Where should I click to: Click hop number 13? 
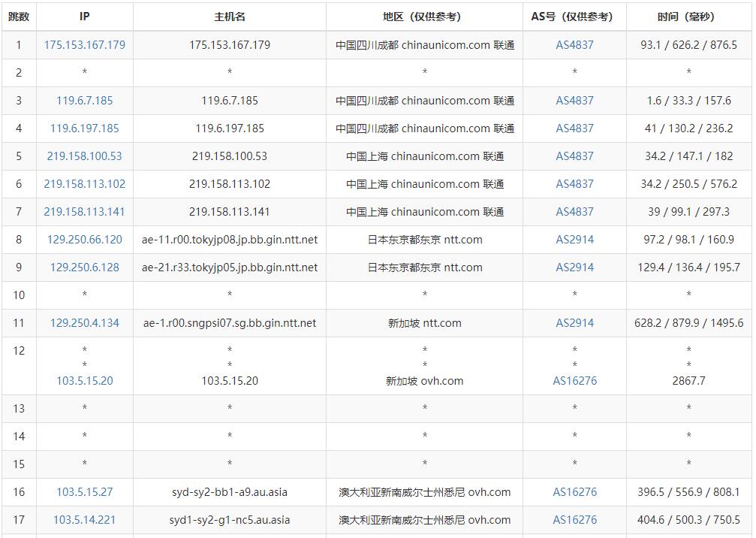(x=19, y=409)
